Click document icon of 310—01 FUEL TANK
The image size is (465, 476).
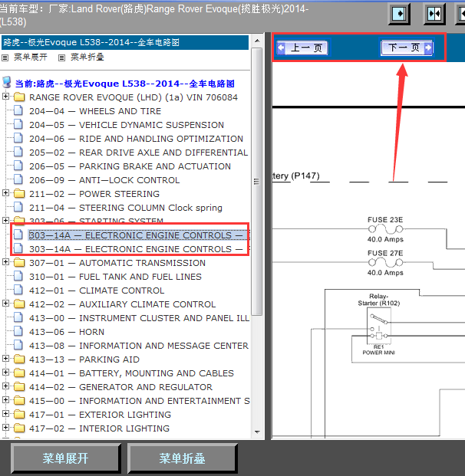(18, 276)
